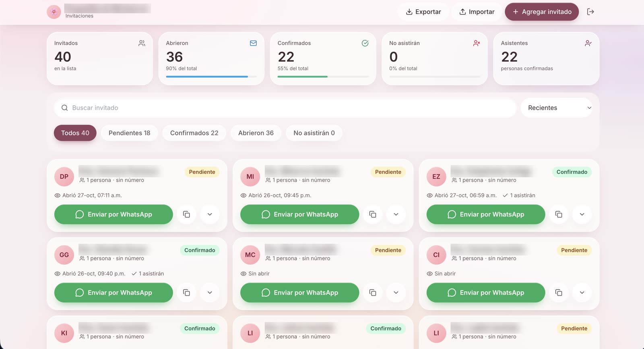
Task: Copy the invitation link for guest MI
Action: 373,214
